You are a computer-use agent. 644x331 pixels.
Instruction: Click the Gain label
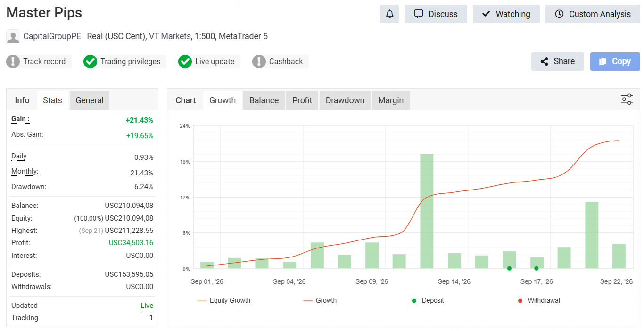(x=20, y=119)
